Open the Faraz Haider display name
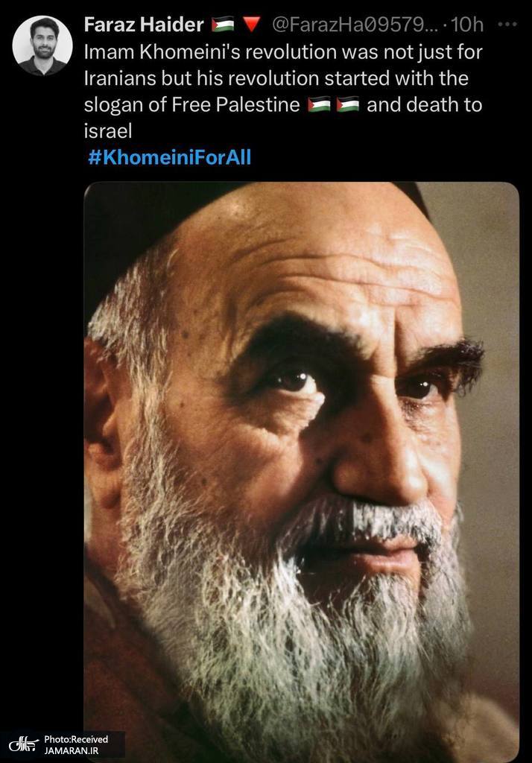The height and width of the screenshot is (763, 532). [x=144, y=25]
